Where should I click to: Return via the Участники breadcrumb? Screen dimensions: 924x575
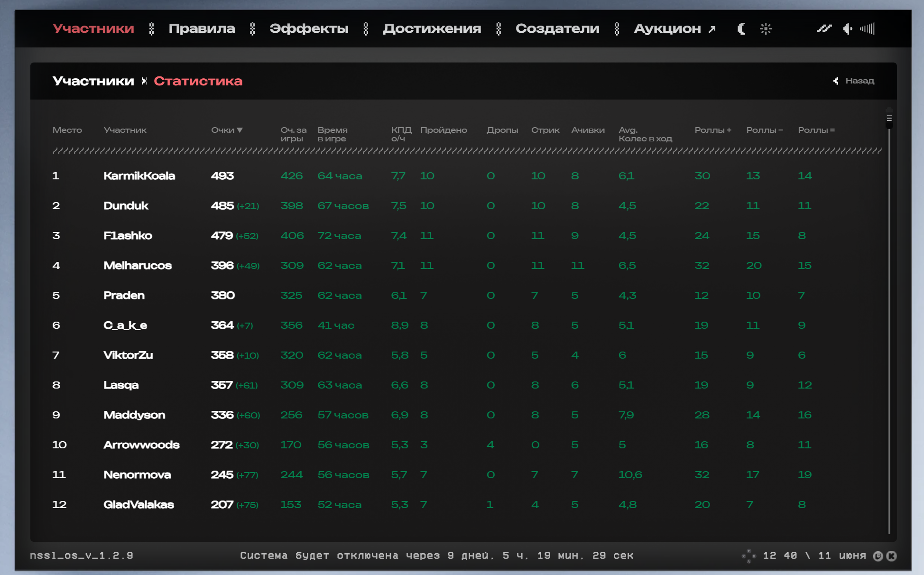[x=93, y=81]
